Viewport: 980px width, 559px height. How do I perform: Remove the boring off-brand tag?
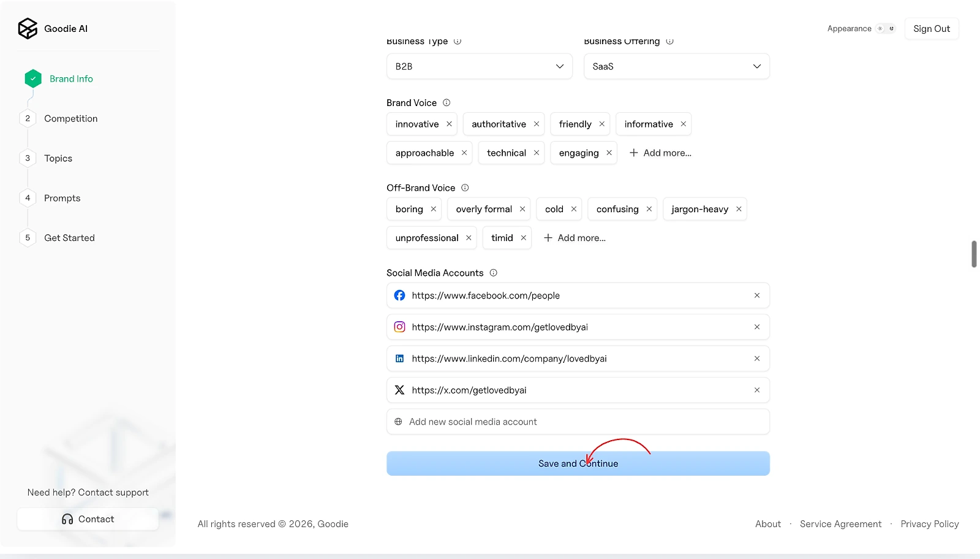pyautogui.click(x=434, y=209)
